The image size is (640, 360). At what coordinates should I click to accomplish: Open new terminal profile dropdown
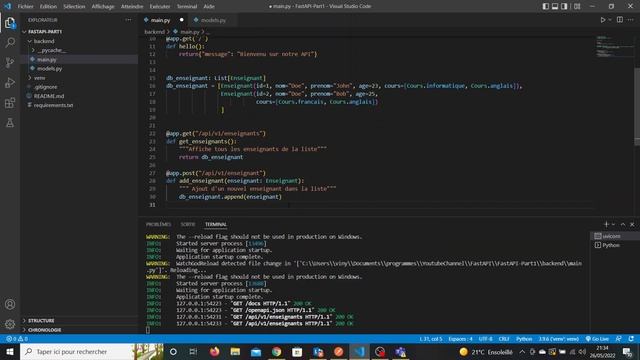pyautogui.click(x=613, y=224)
